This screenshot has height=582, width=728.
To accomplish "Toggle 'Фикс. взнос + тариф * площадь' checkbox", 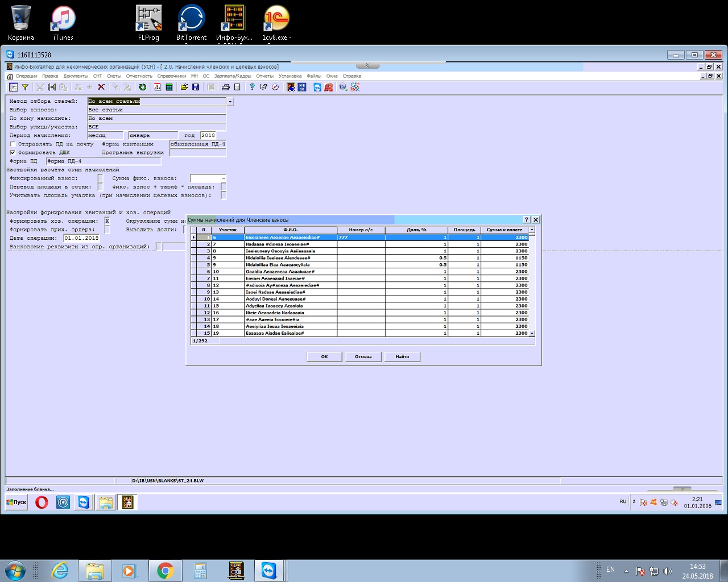I will pyautogui.click(x=224, y=186).
